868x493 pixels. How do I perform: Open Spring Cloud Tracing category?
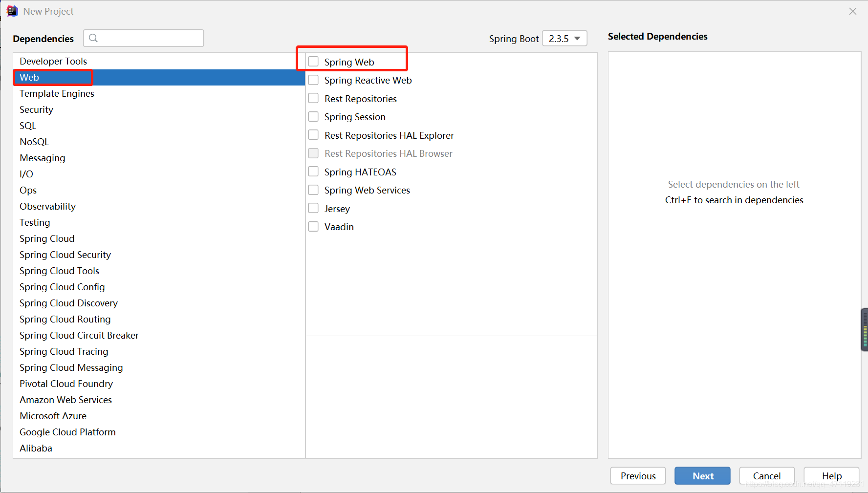pos(159,351)
